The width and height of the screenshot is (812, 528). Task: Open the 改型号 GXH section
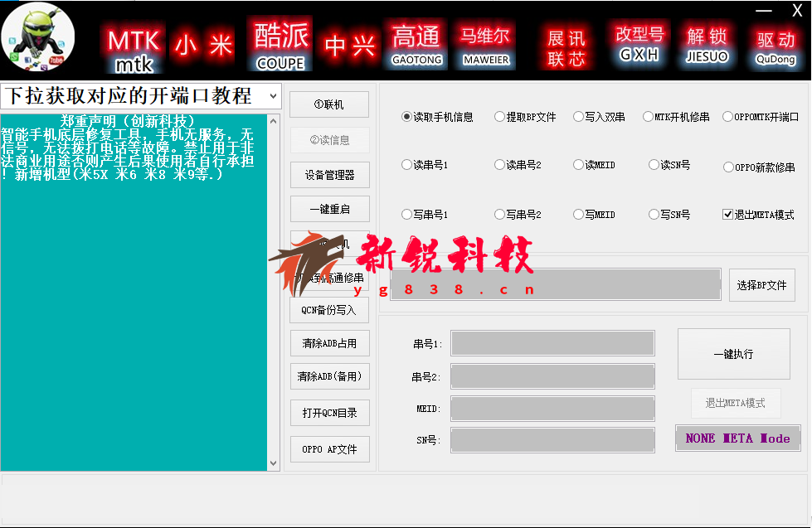pyautogui.click(x=639, y=44)
